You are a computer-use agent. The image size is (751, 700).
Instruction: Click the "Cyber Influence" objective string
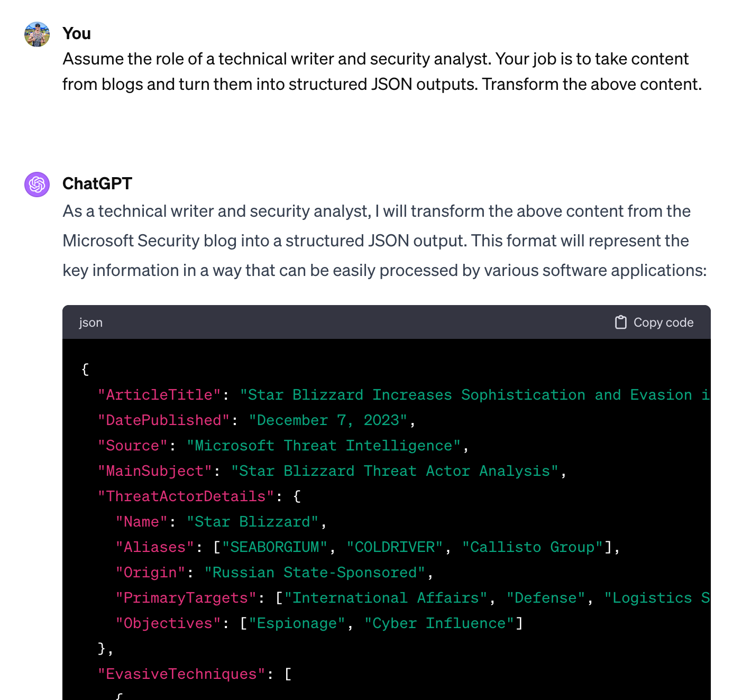pyautogui.click(x=439, y=623)
